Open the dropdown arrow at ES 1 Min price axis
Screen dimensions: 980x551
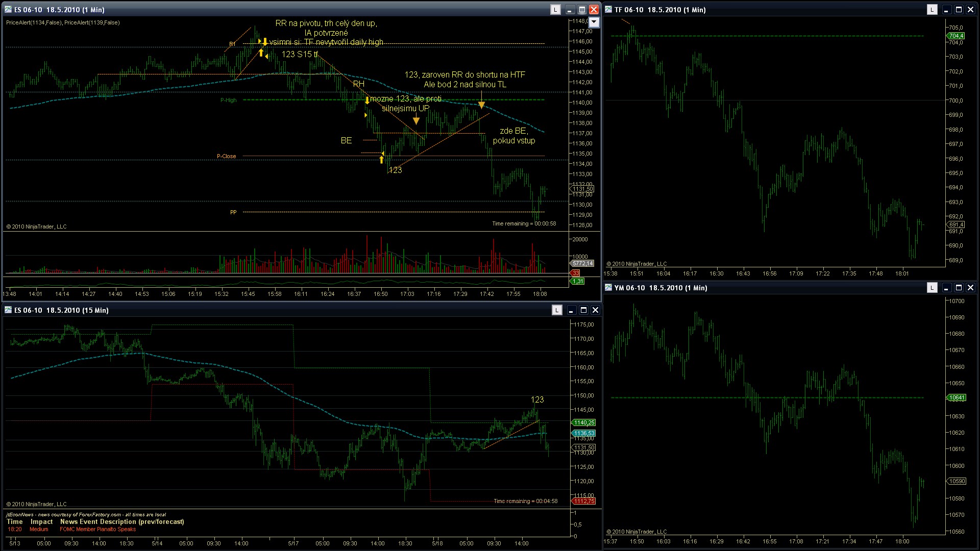(x=594, y=22)
